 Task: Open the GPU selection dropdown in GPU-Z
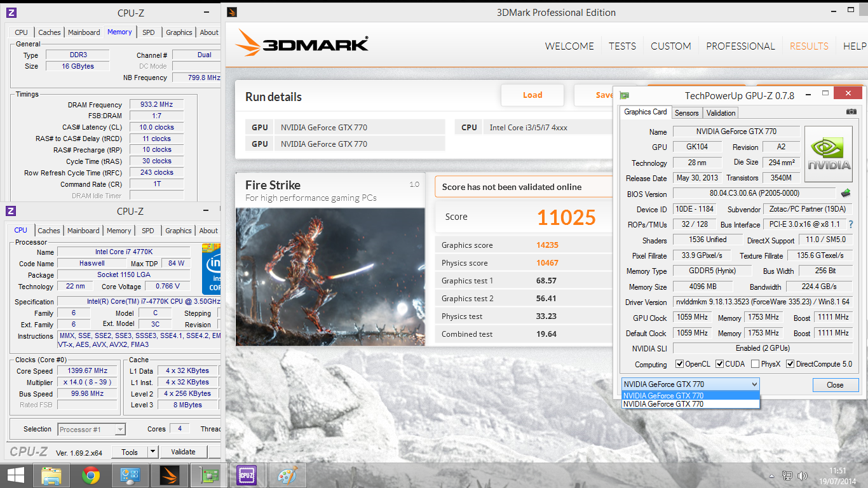point(691,384)
